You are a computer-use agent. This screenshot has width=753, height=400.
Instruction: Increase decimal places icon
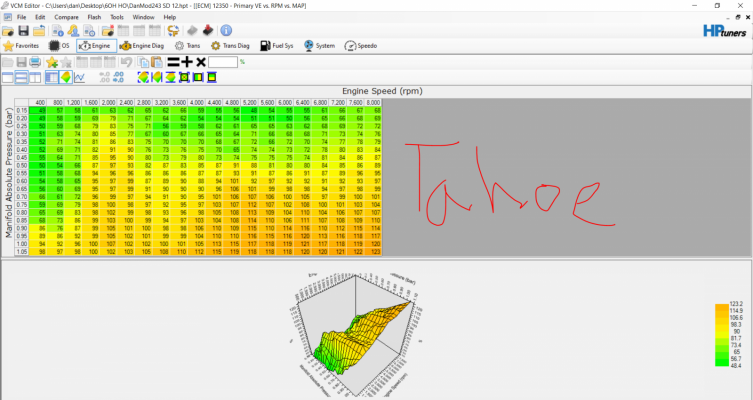[x=119, y=77]
